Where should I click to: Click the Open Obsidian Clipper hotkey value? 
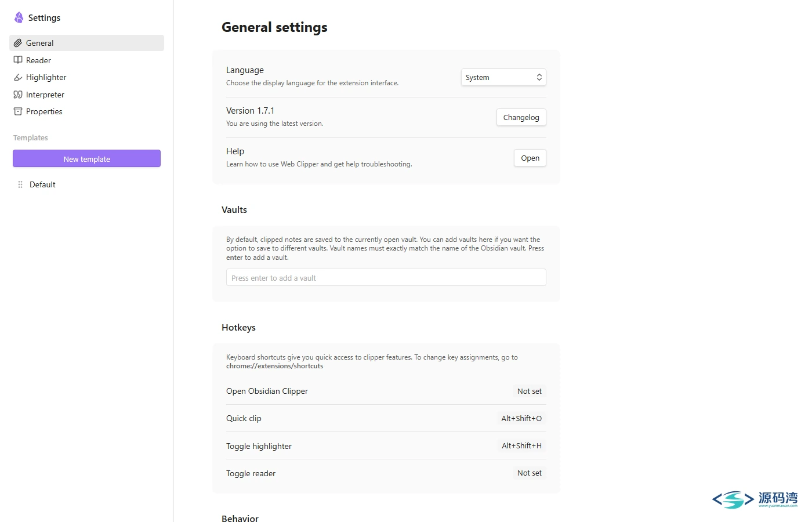pos(529,391)
